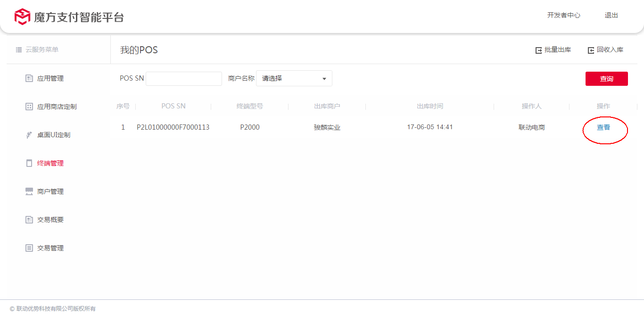Click the 魔方支付智能平台 logo icon

(22, 17)
